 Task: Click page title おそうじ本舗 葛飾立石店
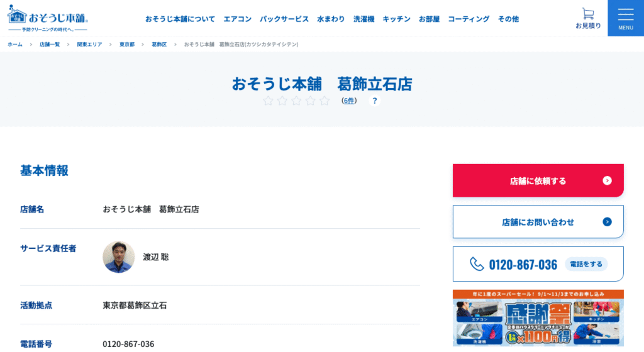click(322, 84)
